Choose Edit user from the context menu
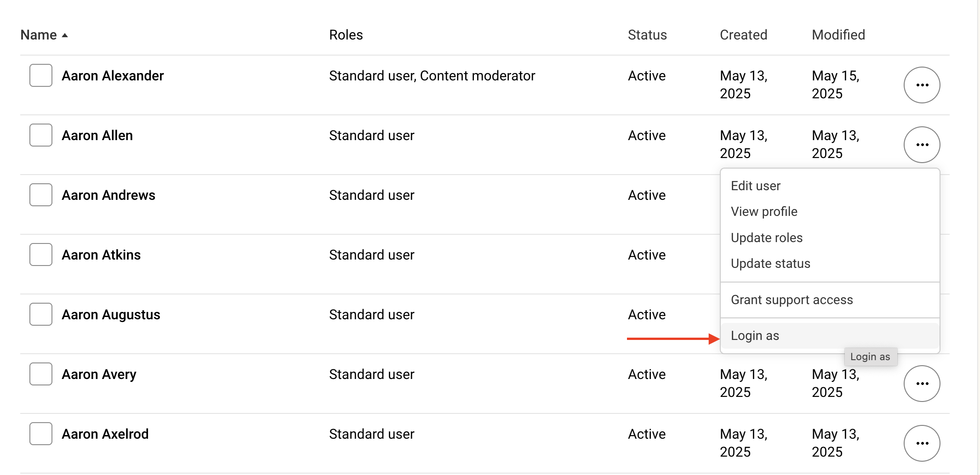 click(756, 186)
